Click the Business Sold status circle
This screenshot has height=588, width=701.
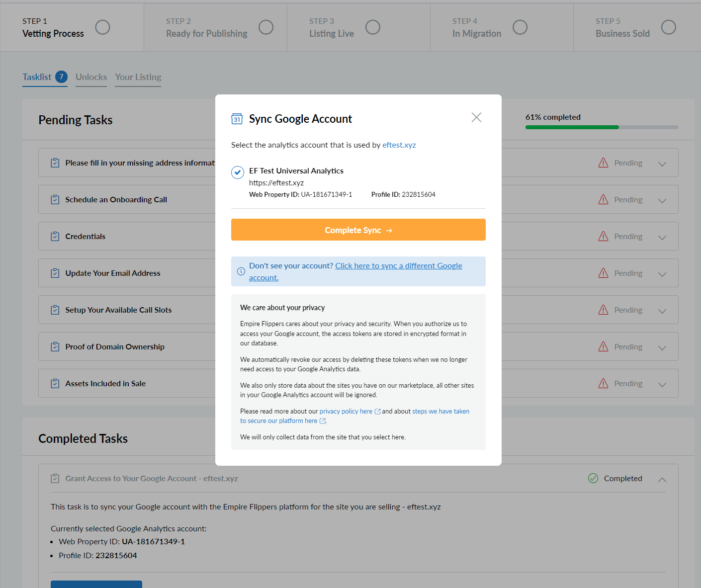coord(668,27)
